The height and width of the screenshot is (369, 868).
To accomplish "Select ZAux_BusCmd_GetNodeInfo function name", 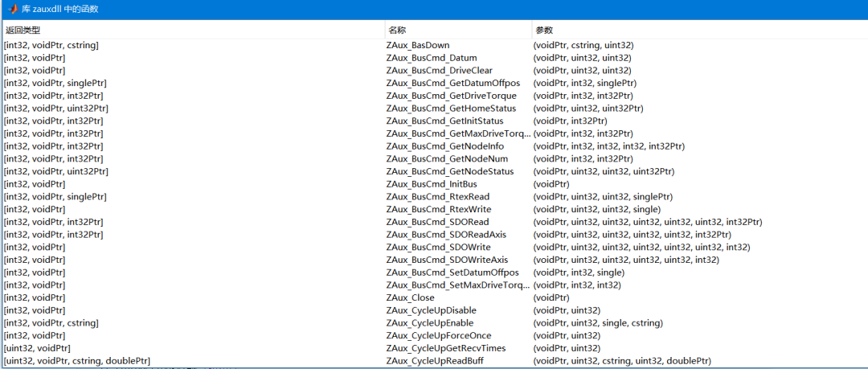I will tap(445, 146).
